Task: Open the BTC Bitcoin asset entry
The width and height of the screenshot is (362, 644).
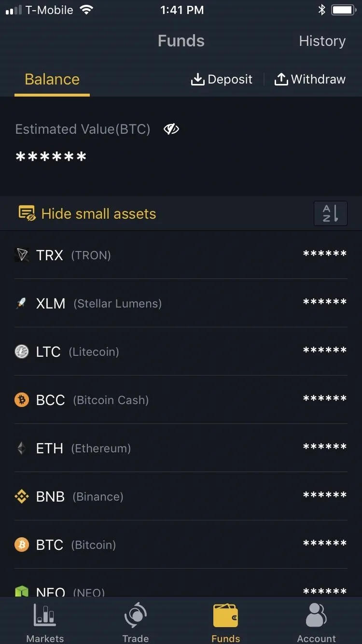Action: [x=181, y=545]
